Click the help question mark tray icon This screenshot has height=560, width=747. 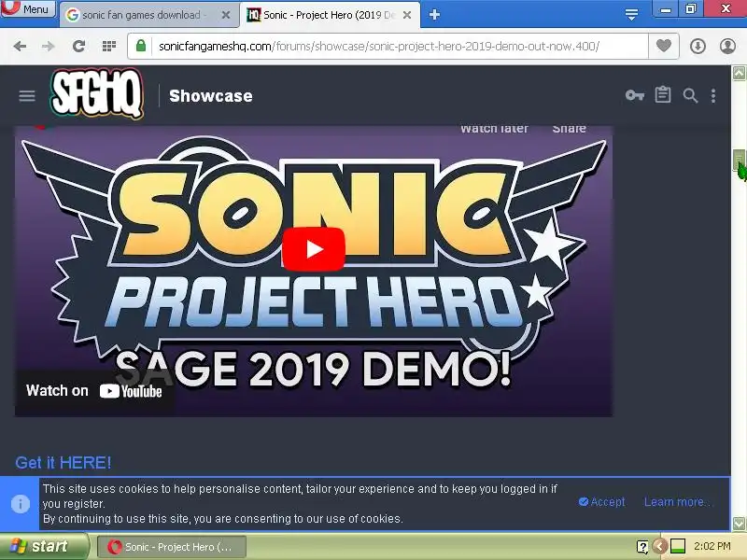[642, 547]
